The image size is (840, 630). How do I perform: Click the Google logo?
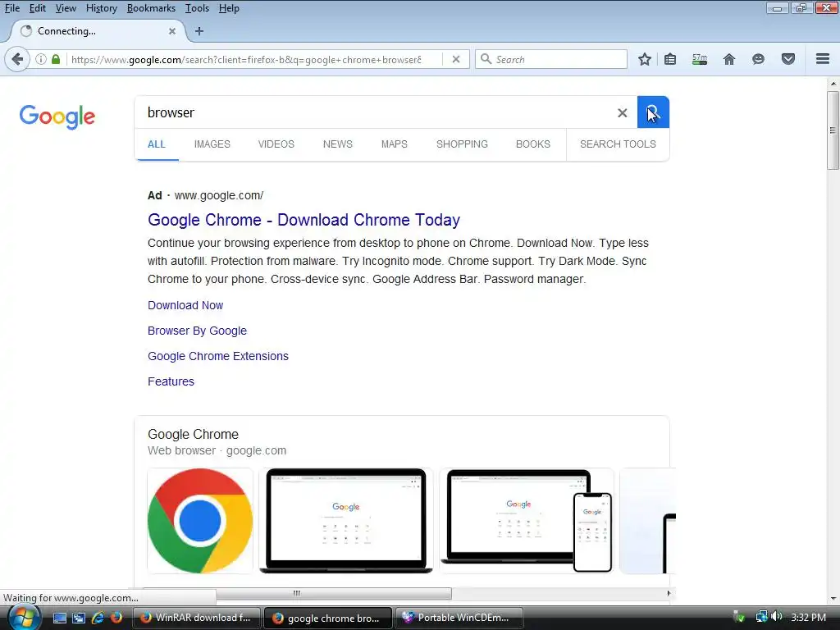point(57,116)
